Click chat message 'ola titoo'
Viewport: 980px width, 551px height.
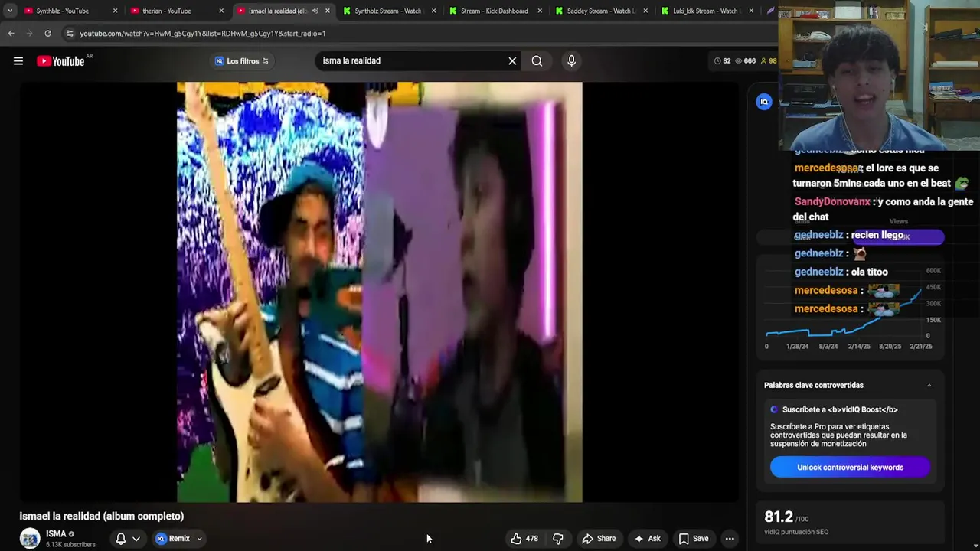click(x=868, y=272)
